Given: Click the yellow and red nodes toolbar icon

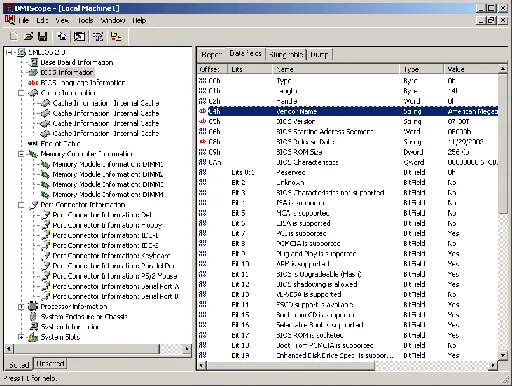Looking at the screenshot, I should [116, 36].
